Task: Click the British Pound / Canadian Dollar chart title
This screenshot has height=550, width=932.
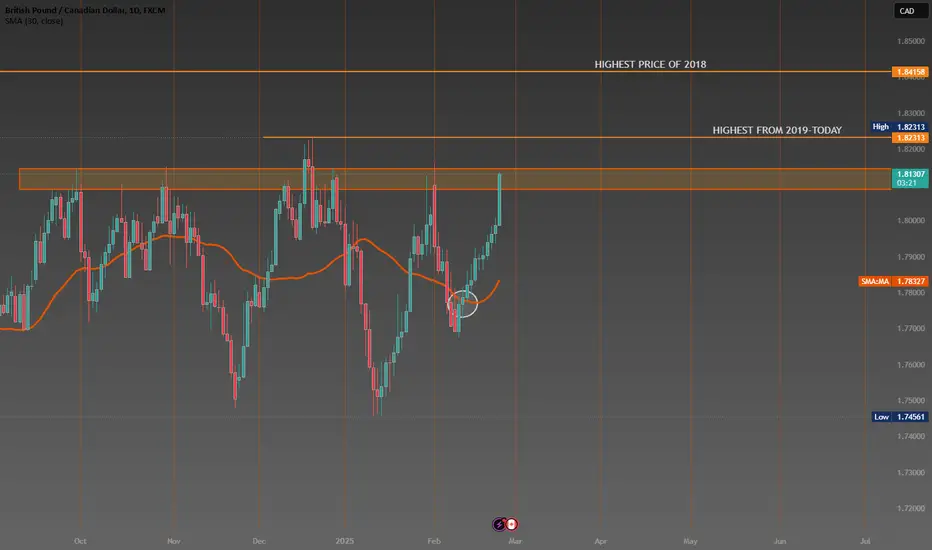Action: tap(85, 10)
